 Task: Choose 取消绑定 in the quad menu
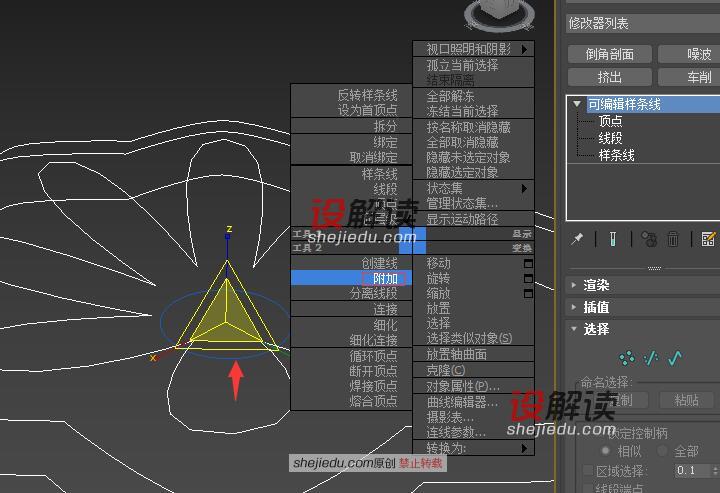[x=351, y=157]
